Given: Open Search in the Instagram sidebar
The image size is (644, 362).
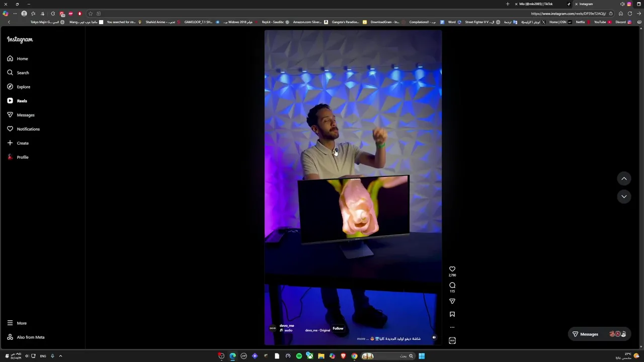Looking at the screenshot, I should (18, 73).
